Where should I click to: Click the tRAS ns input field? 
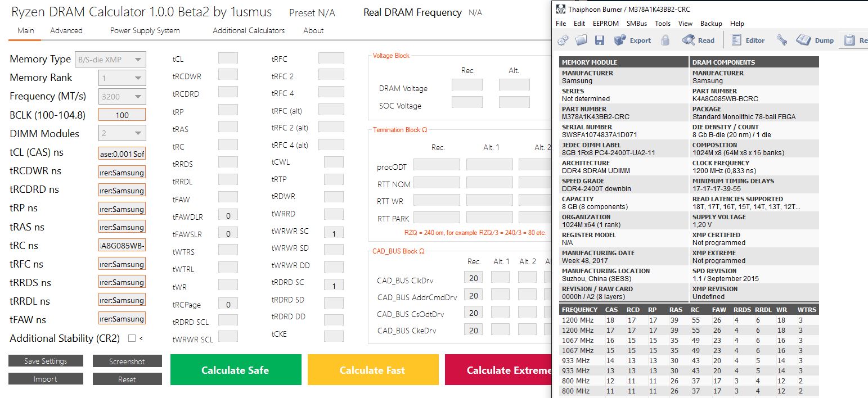click(122, 227)
